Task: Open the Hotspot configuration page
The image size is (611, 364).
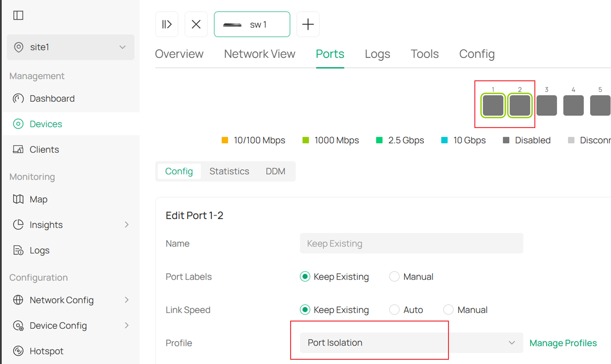Action: 46,351
